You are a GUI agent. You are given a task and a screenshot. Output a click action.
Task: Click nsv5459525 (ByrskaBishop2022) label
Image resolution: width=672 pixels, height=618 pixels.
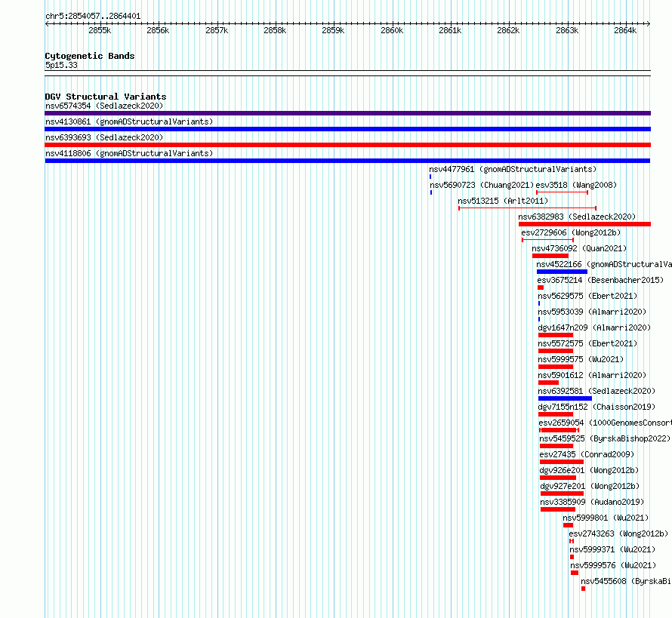click(x=605, y=438)
